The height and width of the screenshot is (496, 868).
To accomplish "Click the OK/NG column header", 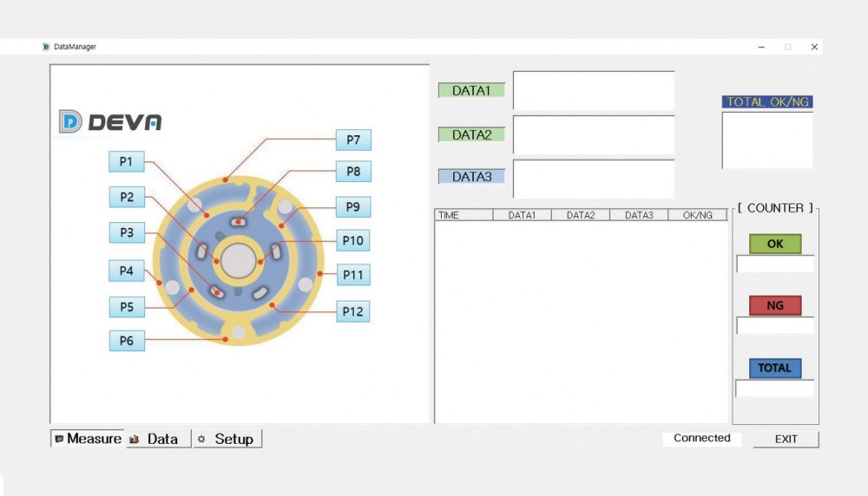I will coord(698,215).
